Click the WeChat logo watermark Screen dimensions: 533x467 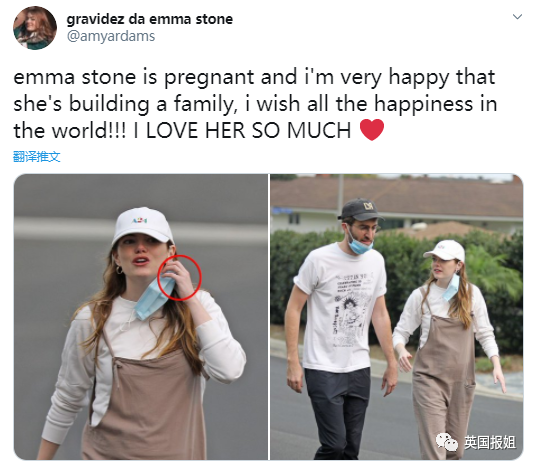pyautogui.click(x=447, y=442)
